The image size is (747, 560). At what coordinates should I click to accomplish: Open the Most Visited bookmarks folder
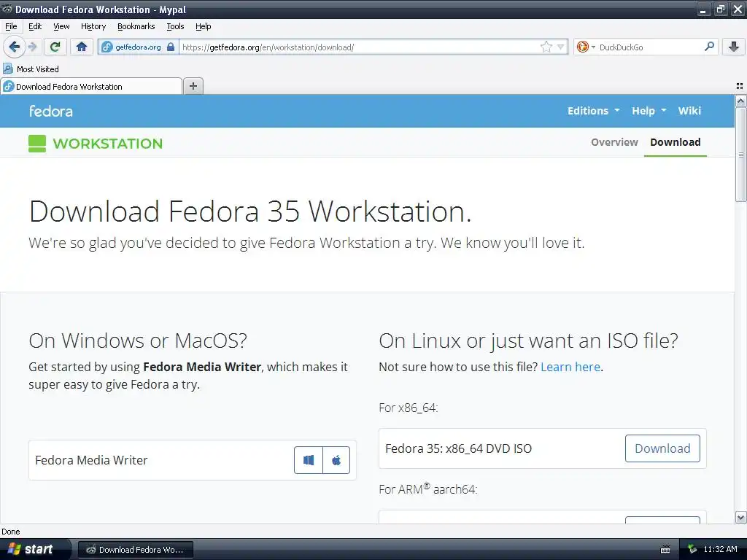[31, 69]
